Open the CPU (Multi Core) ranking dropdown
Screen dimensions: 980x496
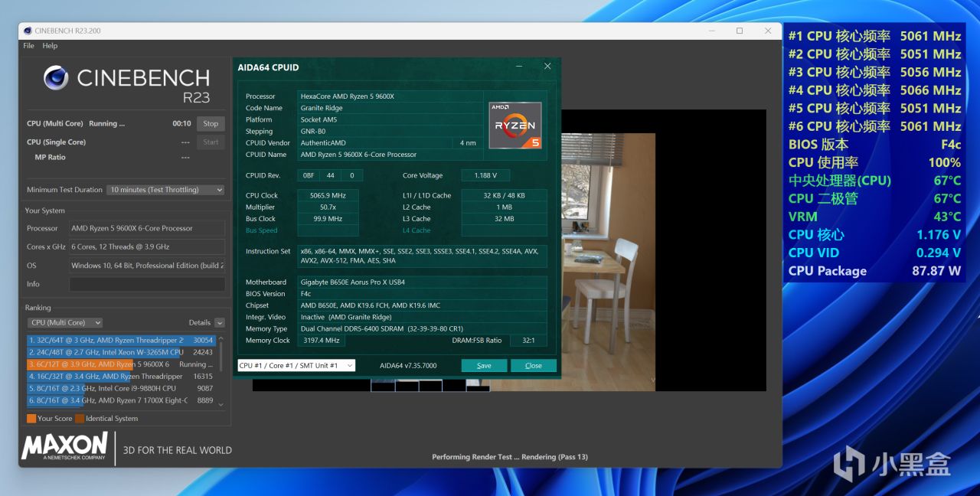click(65, 323)
